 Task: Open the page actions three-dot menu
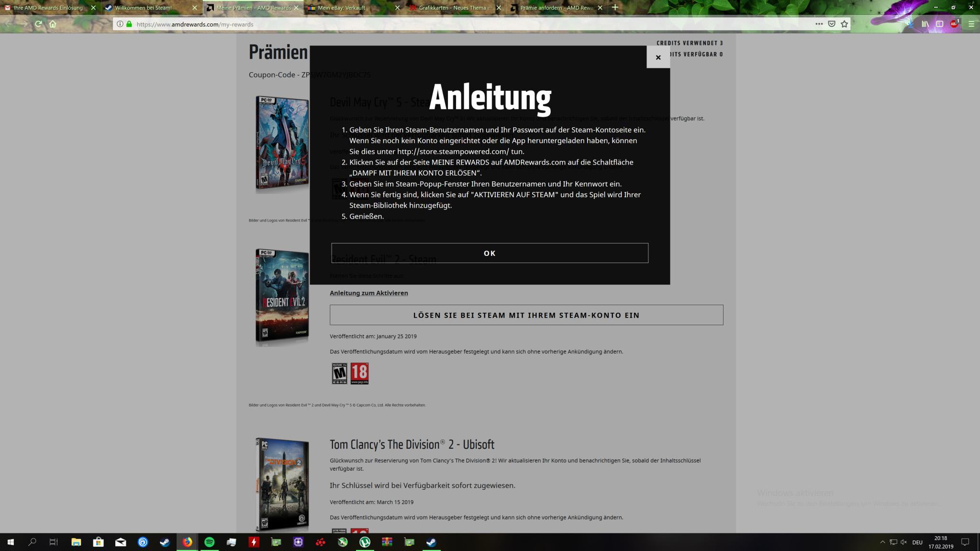[x=819, y=24]
